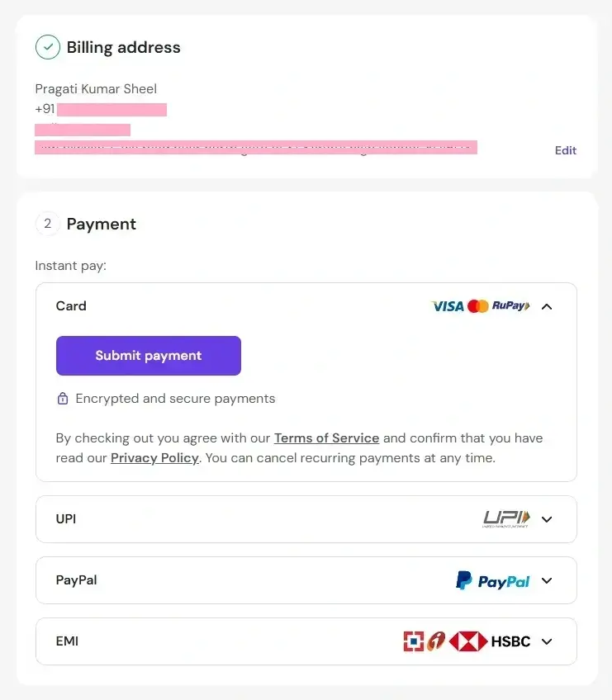
Task: Click the HDFC Bank icon in the EMI row
Action: (x=414, y=641)
